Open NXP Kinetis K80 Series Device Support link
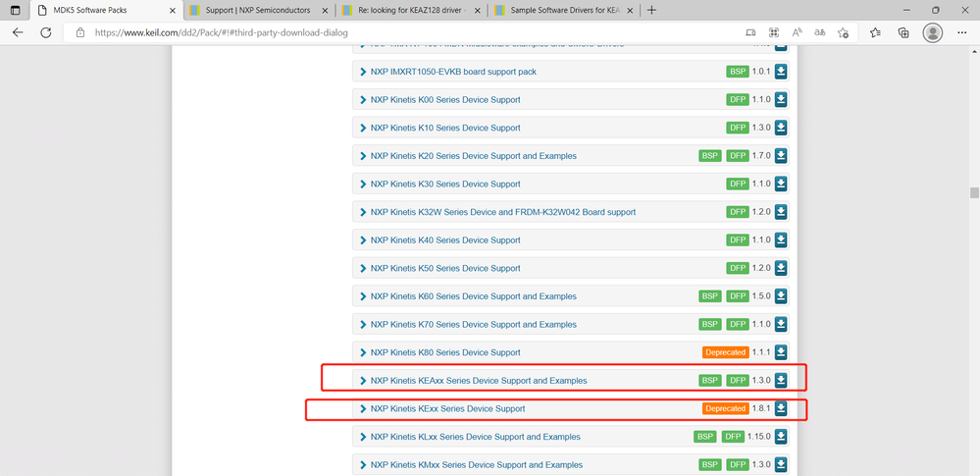Image resolution: width=980 pixels, height=476 pixels. 445,352
